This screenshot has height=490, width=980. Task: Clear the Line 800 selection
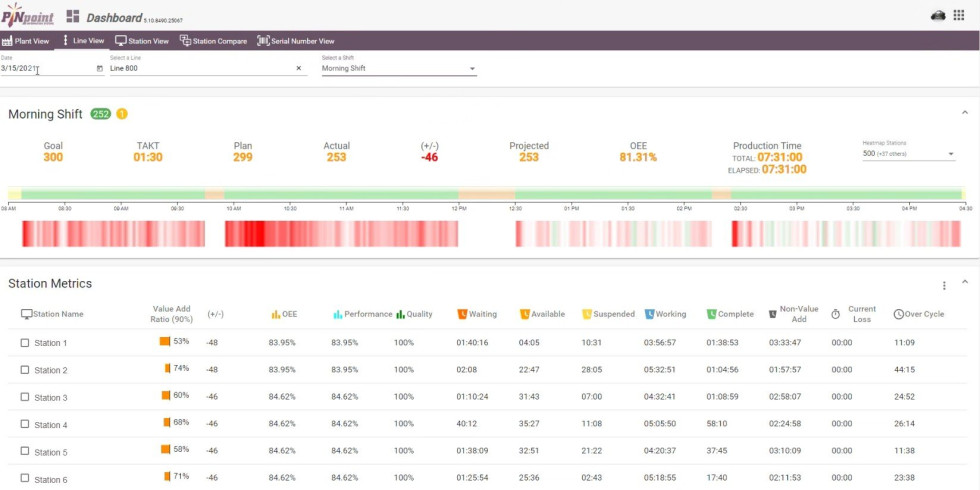point(298,69)
